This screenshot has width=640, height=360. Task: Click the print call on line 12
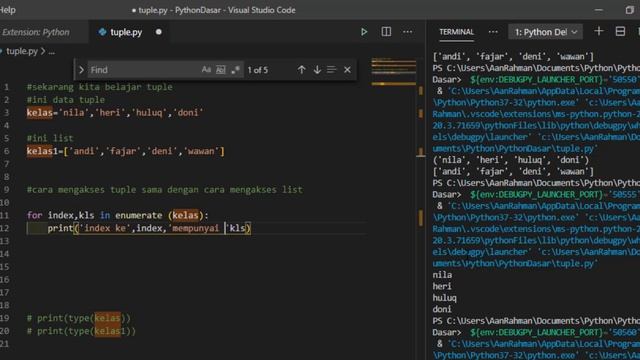click(60, 228)
